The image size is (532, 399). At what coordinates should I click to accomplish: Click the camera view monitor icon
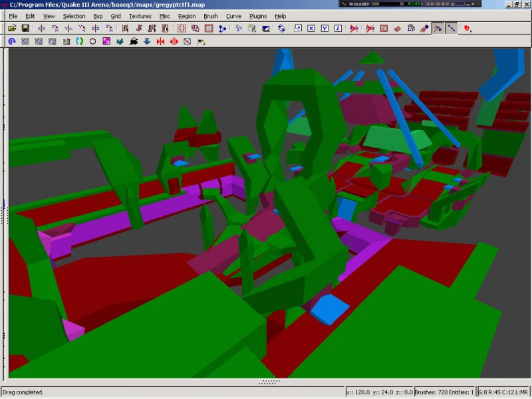[x=265, y=29]
